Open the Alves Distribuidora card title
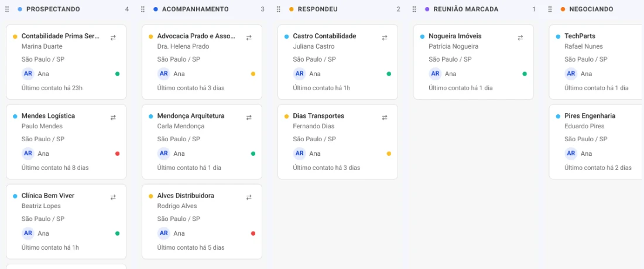 click(x=186, y=196)
